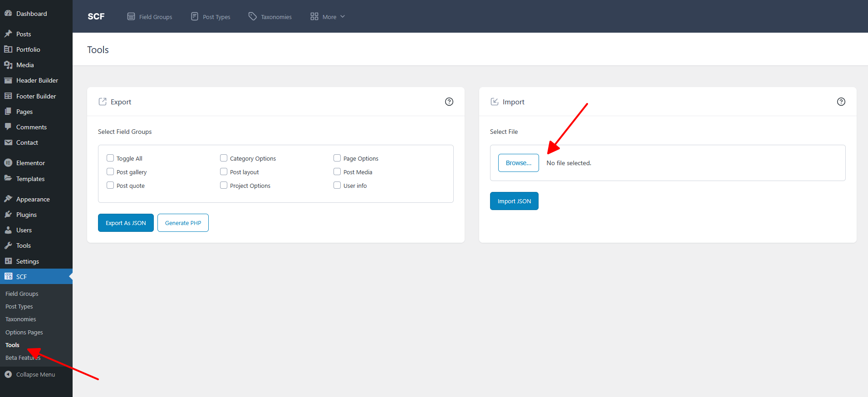Open Options Pages in SCF submenu
Screen dimensions: 868x397
pos(24,333)
